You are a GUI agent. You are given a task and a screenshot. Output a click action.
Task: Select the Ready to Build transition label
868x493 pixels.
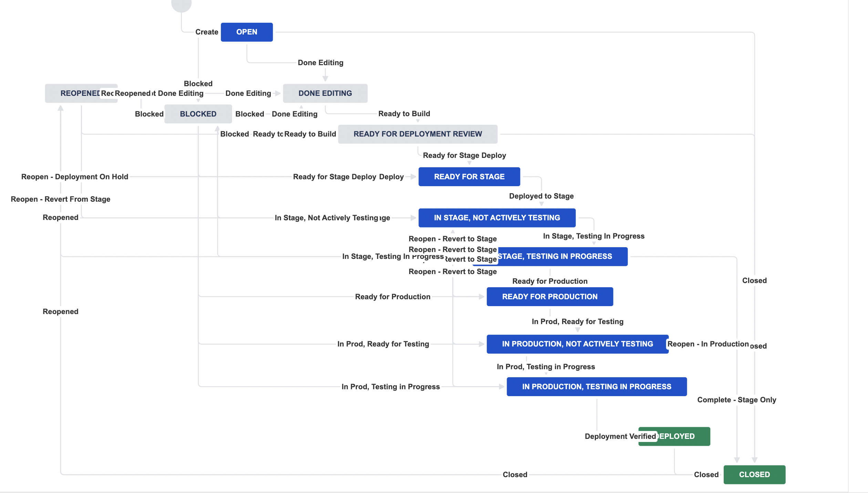click(404, 113)
